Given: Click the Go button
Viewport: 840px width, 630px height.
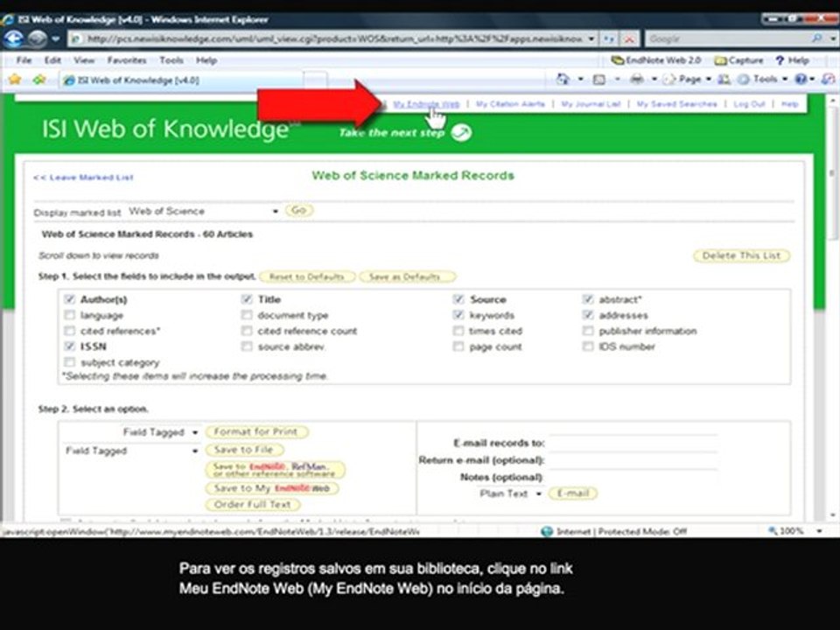Looking at the screenshot, I should click(299, 210).
